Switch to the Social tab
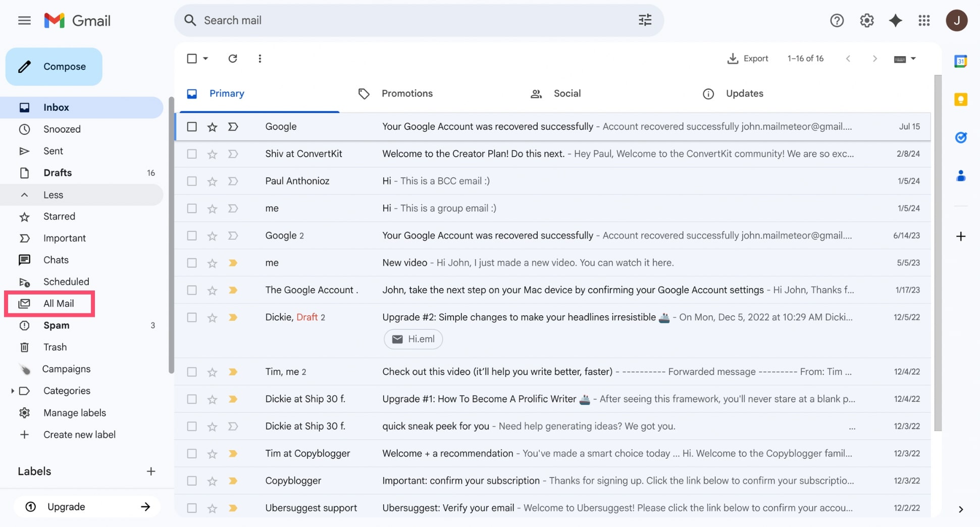This screenshot has height=527, width=980. click(566, 93)
